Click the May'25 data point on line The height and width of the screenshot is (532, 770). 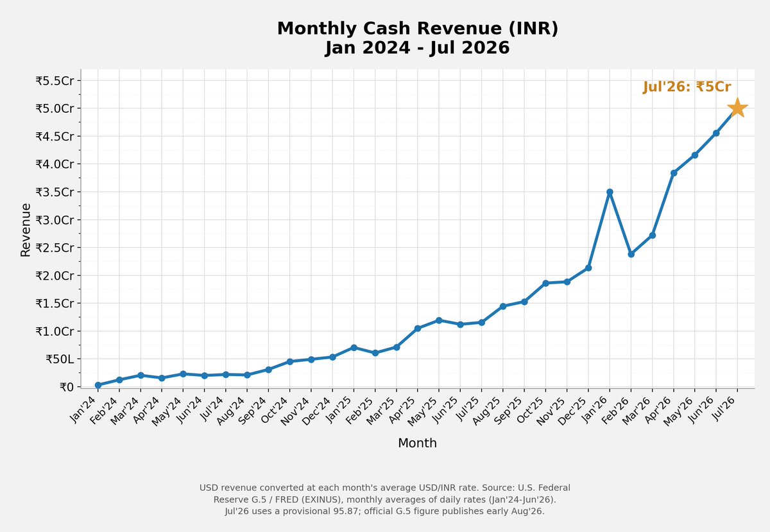439,320
